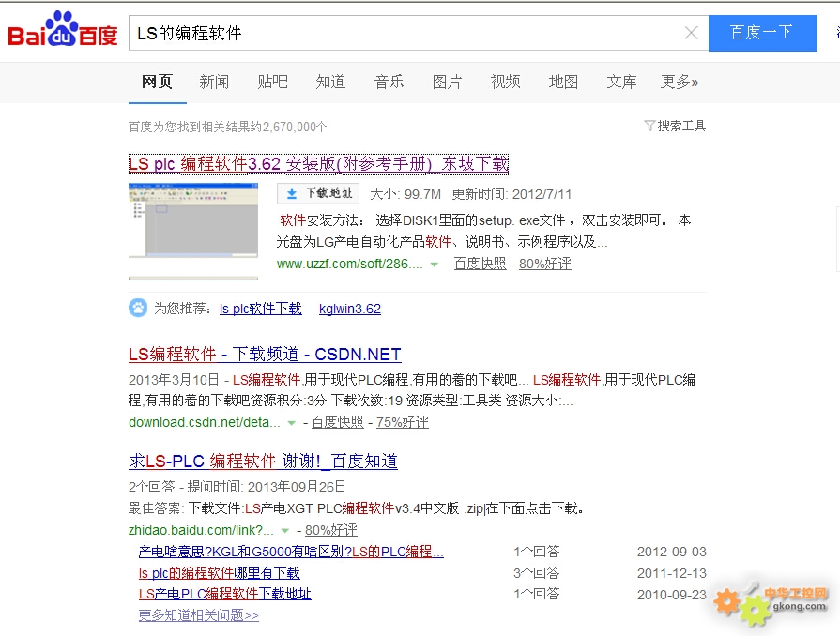
Task: Open the 搜索工具 search tools
Action: [675, 126]
